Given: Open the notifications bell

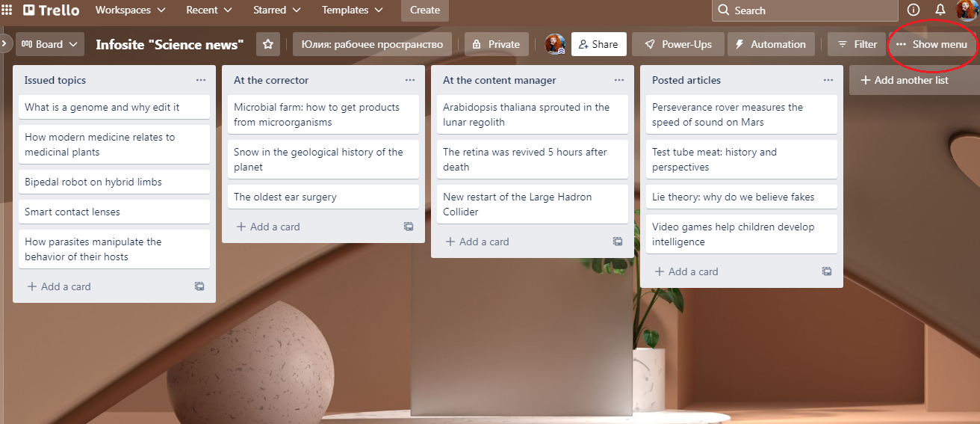Looking at the screenshot, I should (x=940, y=10).
